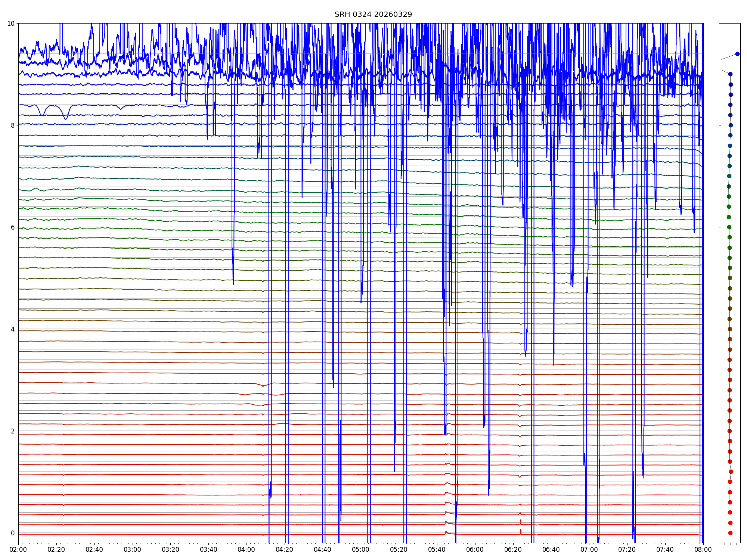Click the y-axis label 8
747x560 pixels.
point(13,125)
